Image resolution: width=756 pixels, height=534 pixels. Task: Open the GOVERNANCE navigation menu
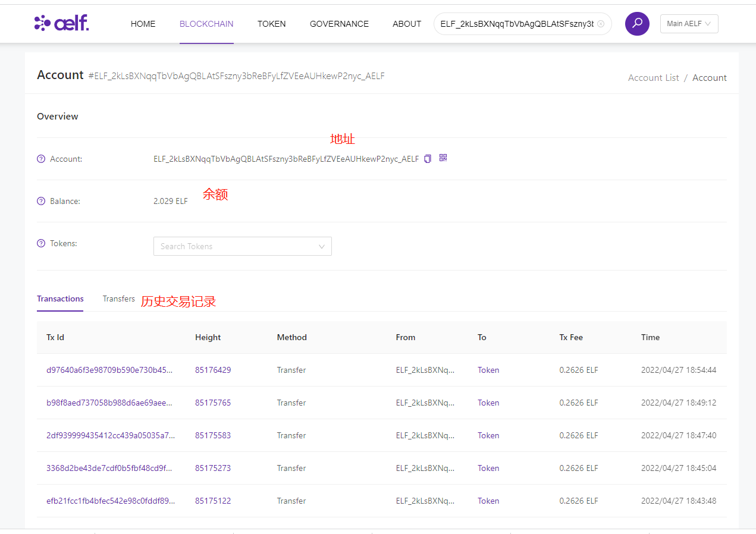[x=339, y=24]
